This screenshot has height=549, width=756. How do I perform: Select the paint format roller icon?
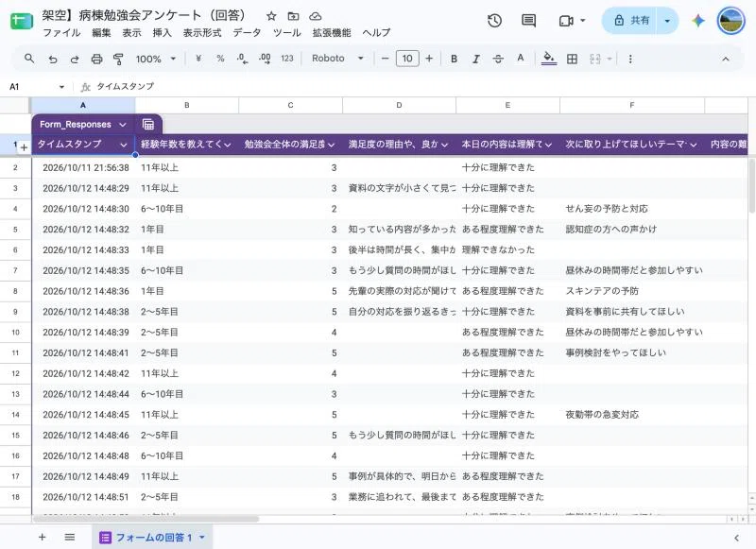pos(118,59)
